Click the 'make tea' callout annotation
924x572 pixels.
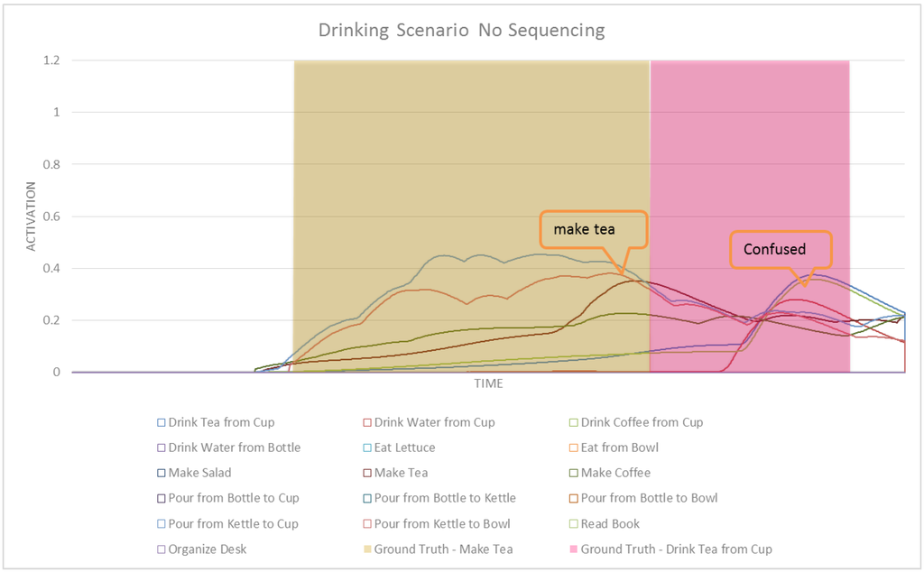(592, 229)
